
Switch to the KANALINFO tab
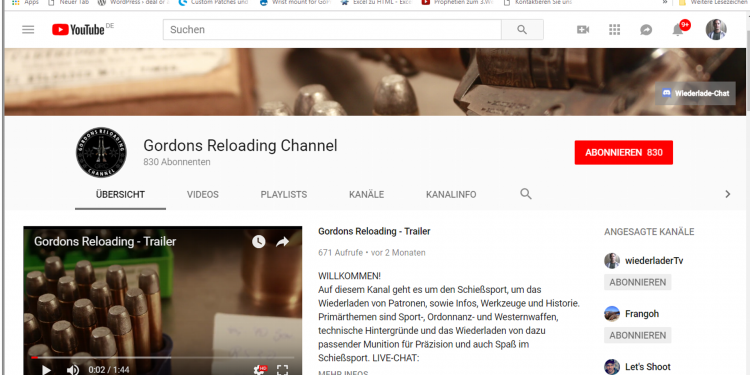pyautogui.click(x=451, y=195)
